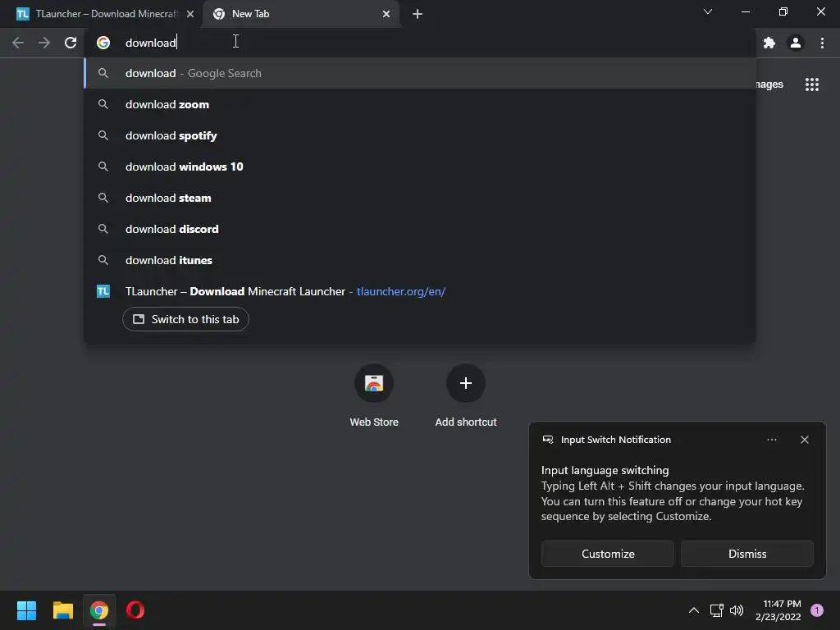Close the New Tab tab

[386, 14]
